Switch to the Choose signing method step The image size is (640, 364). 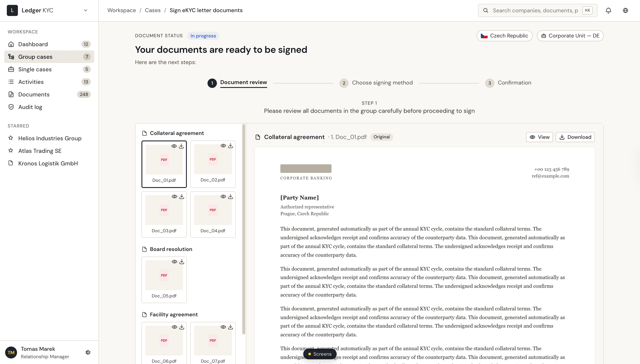pos(382,83)
